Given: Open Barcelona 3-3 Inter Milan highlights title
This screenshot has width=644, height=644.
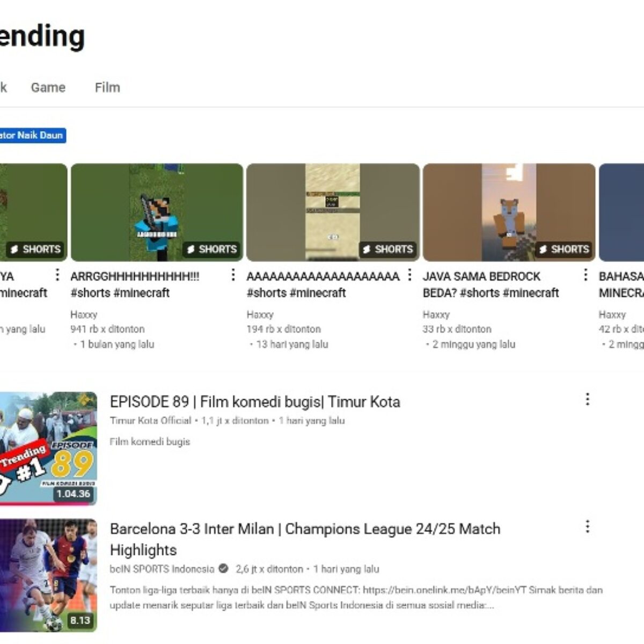Looking at the screenshot, I should 305,539.
